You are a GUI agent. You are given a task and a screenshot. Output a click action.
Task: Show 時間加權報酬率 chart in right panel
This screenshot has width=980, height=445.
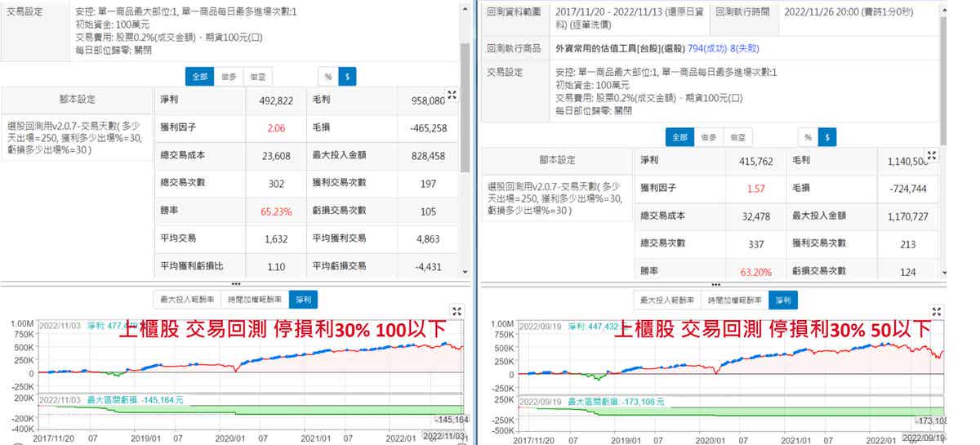click(736, 300)
